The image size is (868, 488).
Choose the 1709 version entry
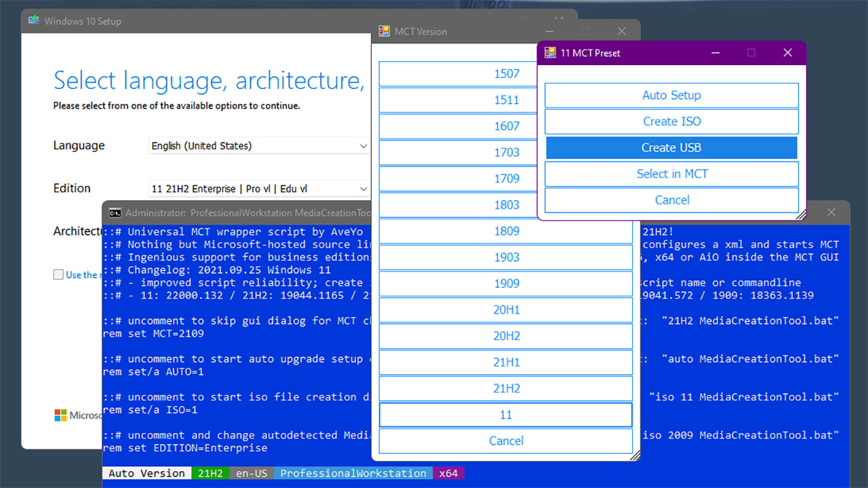(506, 179)
